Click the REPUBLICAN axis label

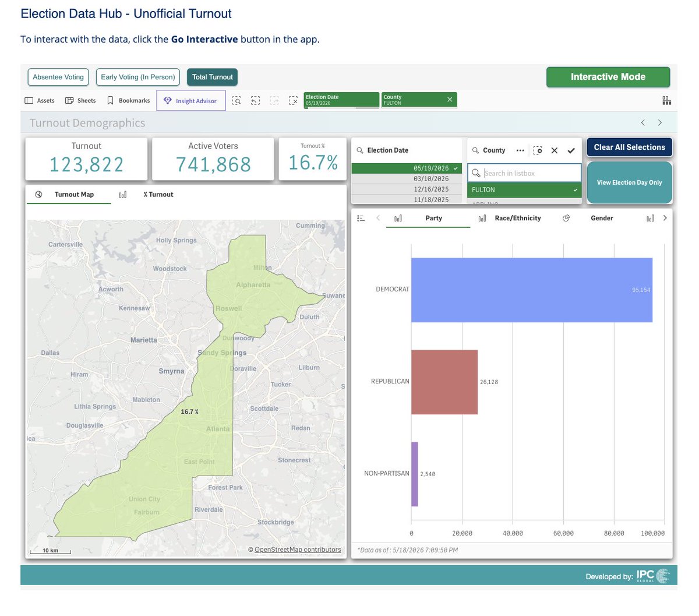(390, 382)
